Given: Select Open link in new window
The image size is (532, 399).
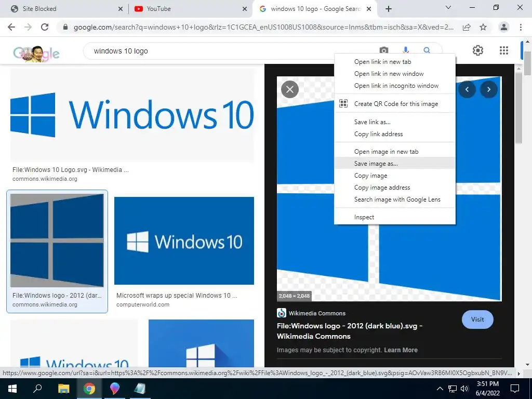Looking at the screenshot, I should point(395,74).
